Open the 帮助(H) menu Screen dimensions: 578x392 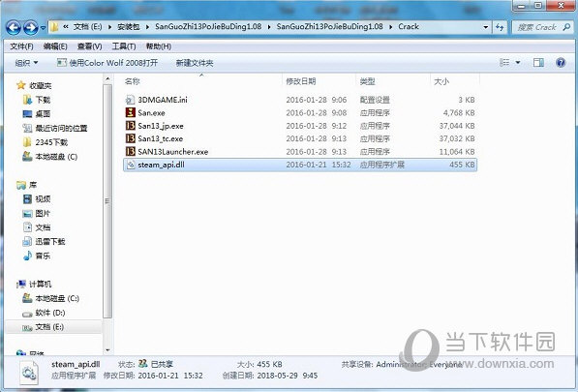tap(159, 46)
